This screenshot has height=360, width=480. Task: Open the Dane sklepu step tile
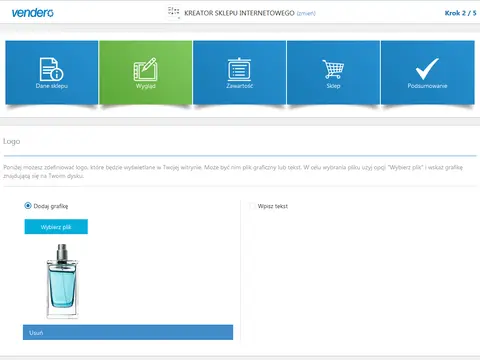52,73
